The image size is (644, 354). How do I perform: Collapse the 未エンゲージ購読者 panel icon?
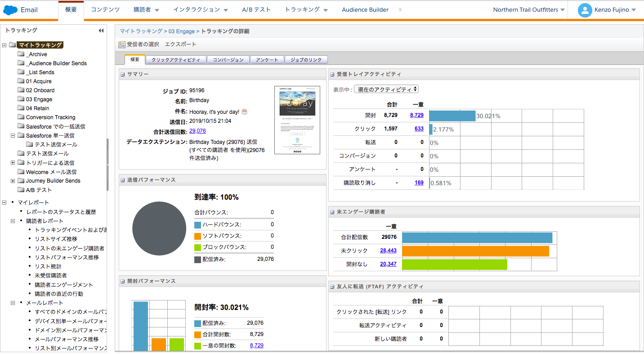(332, 212)
